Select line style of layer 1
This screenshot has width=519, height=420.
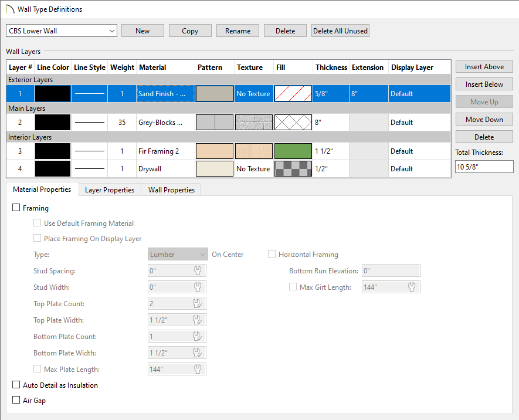pyautogui.click(x=89, y=94)
